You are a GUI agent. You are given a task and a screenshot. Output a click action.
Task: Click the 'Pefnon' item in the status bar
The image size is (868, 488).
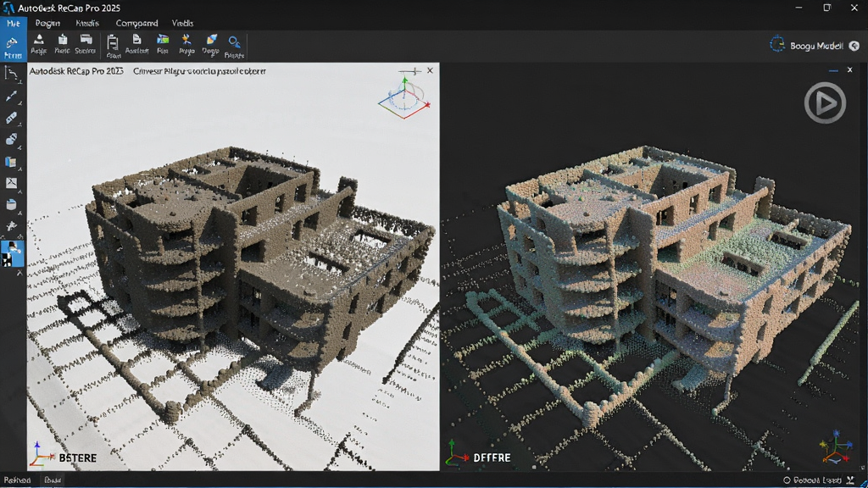pyautogui.click(x=17, y=480)
